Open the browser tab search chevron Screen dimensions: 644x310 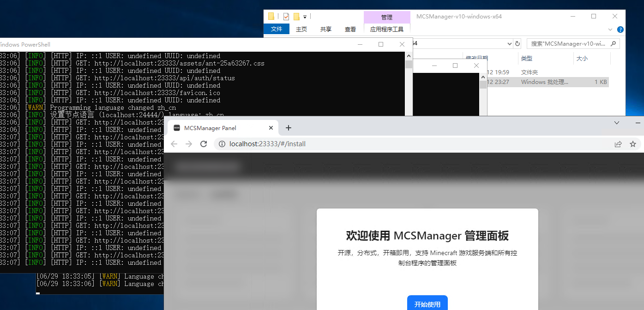pos(617,123)
